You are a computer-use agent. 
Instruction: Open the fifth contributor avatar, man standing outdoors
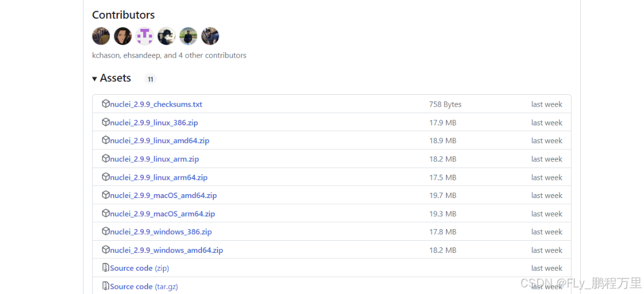(189, 36)
